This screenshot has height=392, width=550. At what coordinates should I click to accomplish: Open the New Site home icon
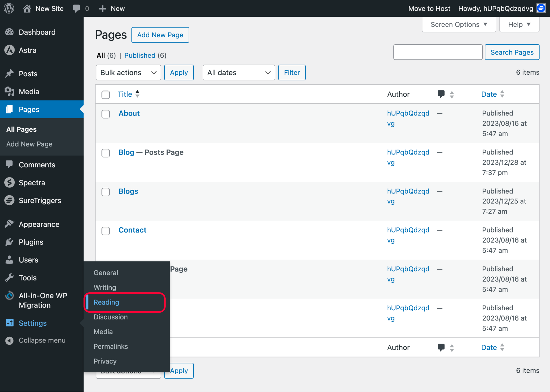(x=27, y=9)
